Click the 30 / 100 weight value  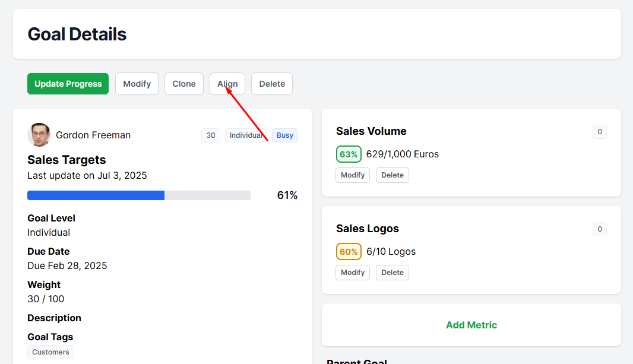click(x=46, y=299)
